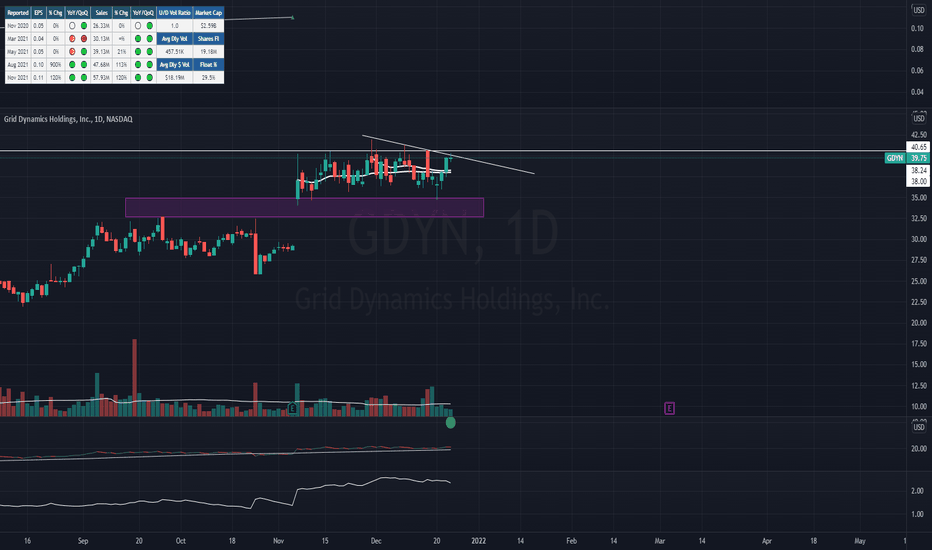Click the 'May 2021' row date cell

(x=18, y=52)
